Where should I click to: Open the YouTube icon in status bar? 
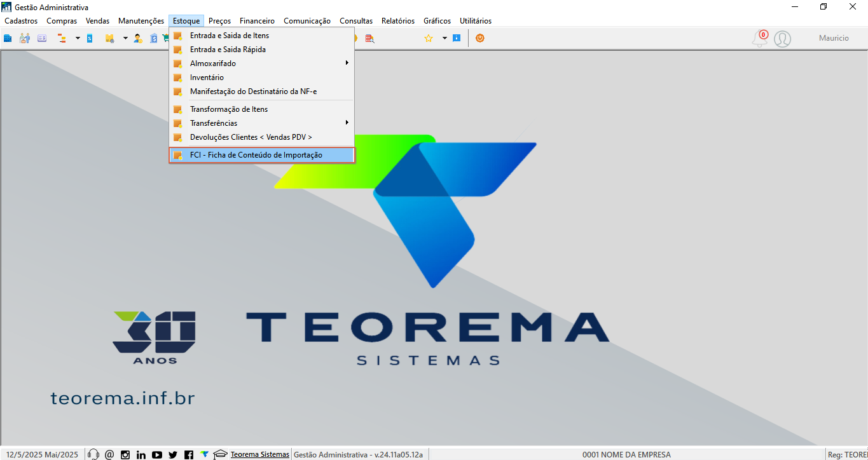[x=157, y=454]
